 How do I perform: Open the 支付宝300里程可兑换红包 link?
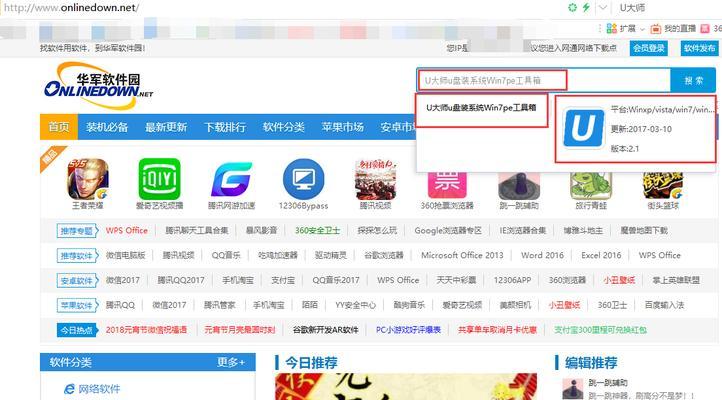tap(600, 330)
